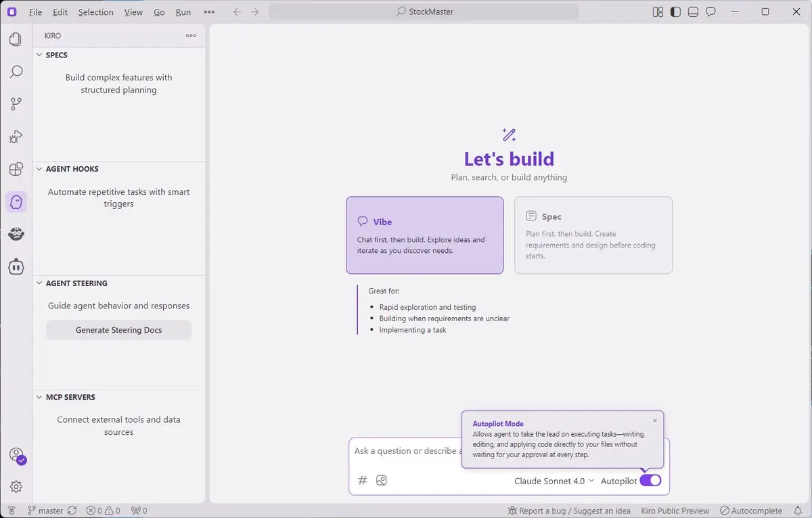Collapse the SPECS section
The width and height of the screenshot is (812, 518).
[x=118, y=55]
